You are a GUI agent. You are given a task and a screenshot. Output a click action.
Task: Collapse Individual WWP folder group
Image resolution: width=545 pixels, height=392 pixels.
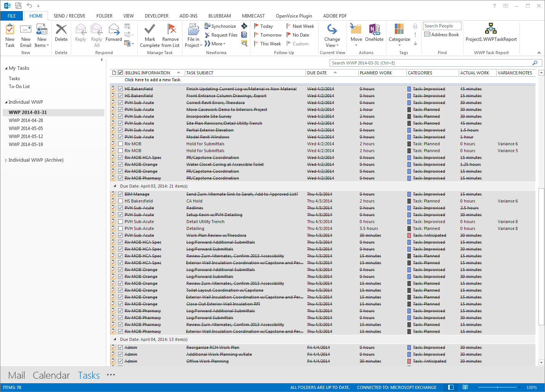(6, 102)
